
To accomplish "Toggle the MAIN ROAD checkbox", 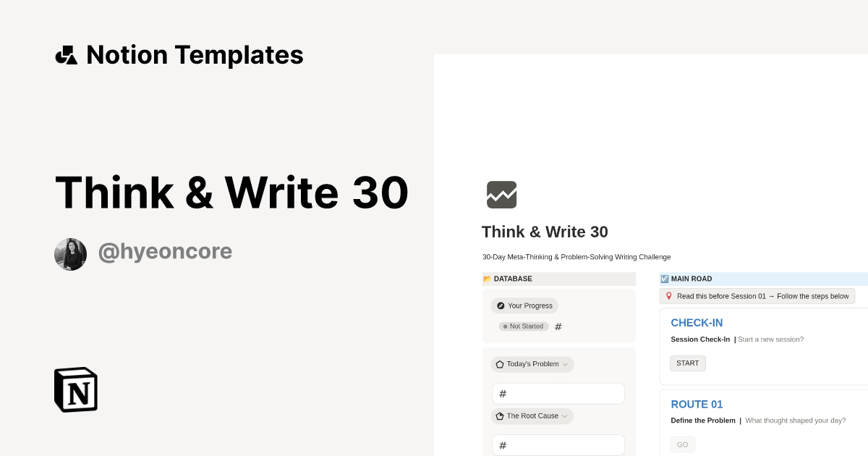I will (x=664, y=279).
